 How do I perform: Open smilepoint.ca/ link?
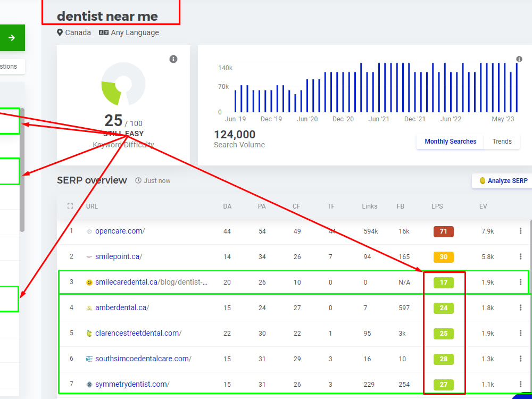119,256
